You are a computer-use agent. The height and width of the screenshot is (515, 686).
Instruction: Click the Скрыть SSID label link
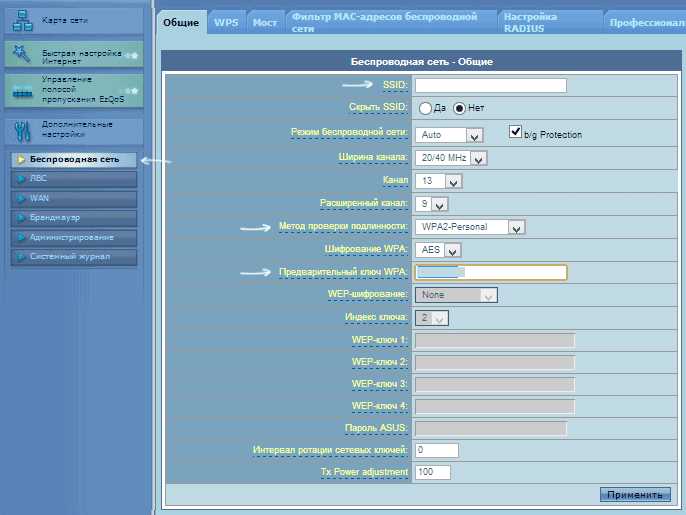378,107
